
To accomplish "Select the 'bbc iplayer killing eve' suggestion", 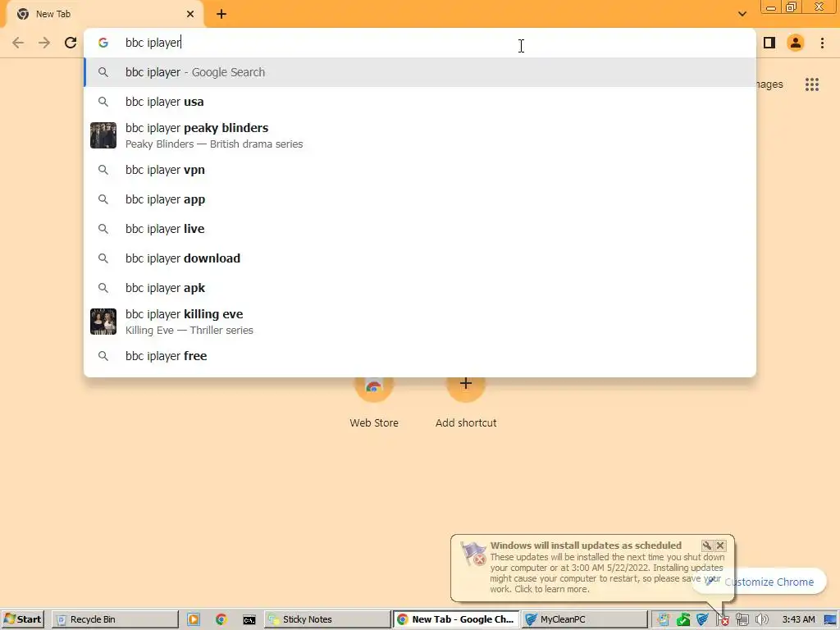I will click(420, 322).
